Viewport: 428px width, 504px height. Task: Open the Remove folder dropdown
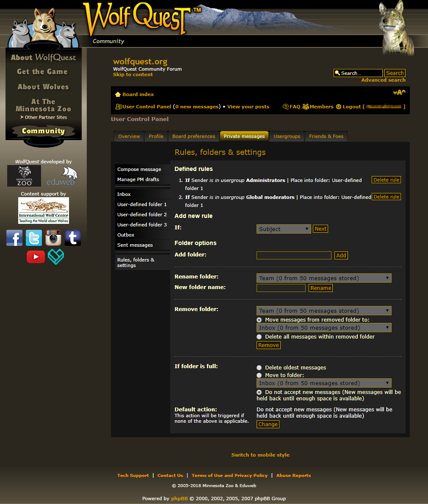(x=324, y=311)
